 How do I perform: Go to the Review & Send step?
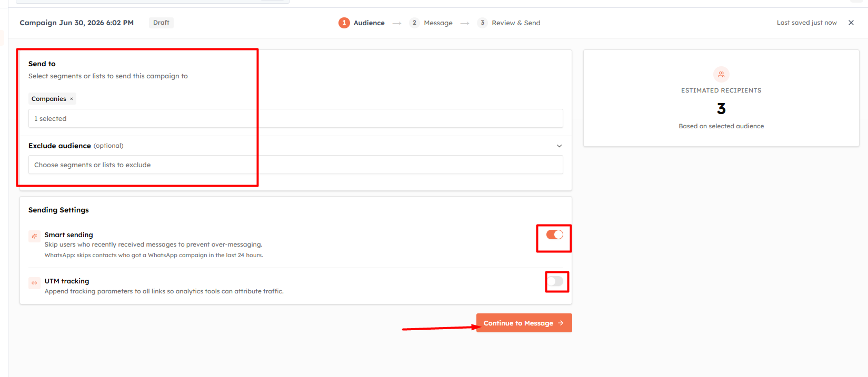[509, 23]
